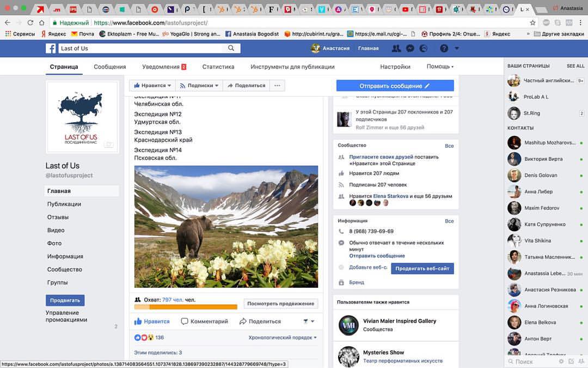Click SEE ALL in Ваши страницы
This screenshot has width=588, height=368.
575,66
